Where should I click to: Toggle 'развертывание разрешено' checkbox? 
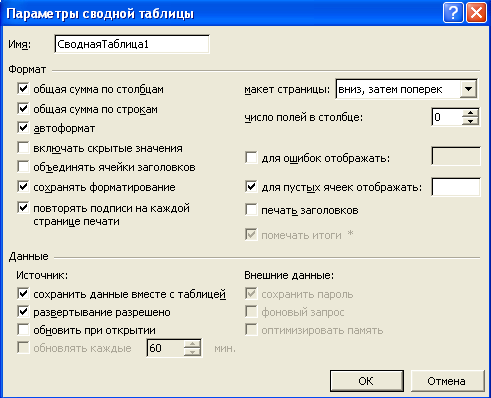pyautogui.click(x=23, y=312)
